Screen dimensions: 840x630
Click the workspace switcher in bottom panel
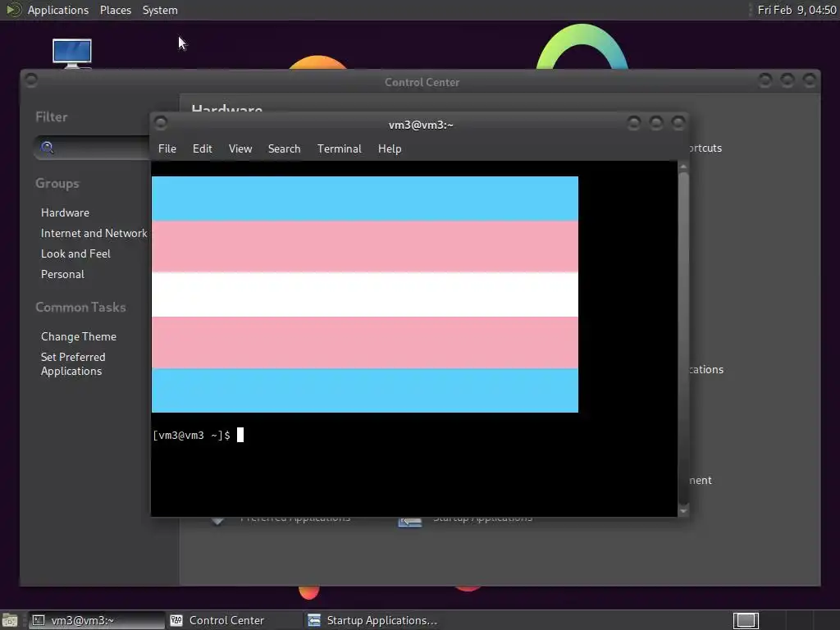746,620
